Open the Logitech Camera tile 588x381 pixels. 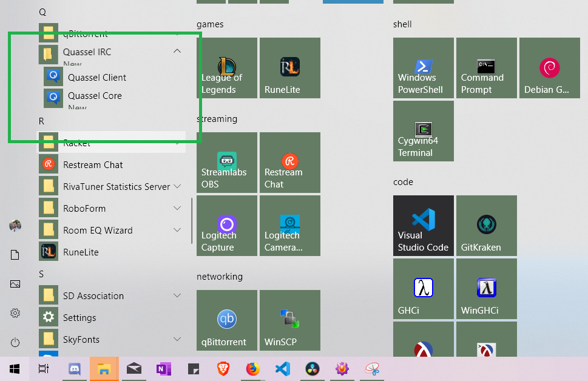coord(290,225)
